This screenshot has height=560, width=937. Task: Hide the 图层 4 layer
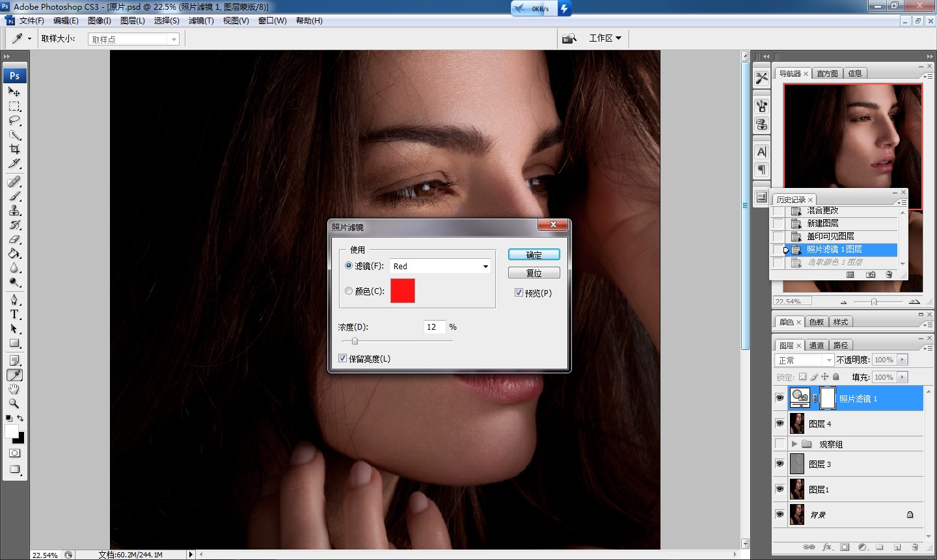pyautogui.click(x=780, y=423)
